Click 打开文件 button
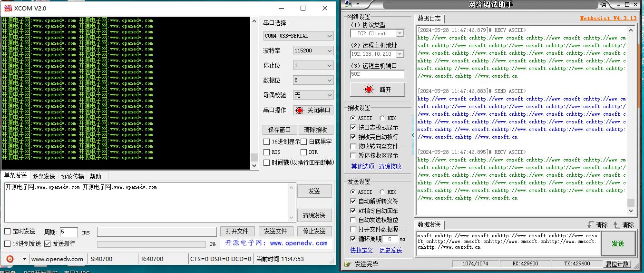The width and height of the screenshot is (644, 273). [x=237, y=231]
